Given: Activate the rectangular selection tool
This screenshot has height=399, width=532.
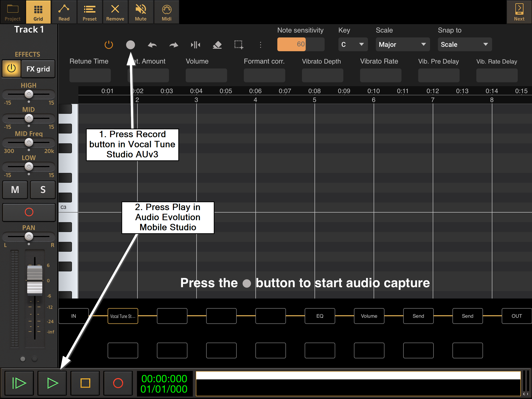Looking at the screenshot, I should [x=239, y=45].
